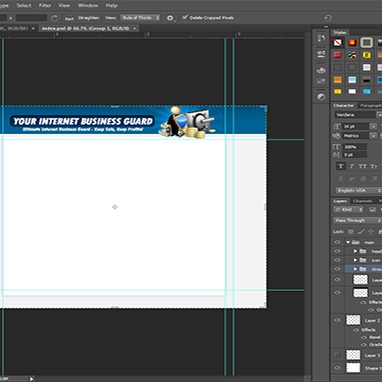Open the Pass Through blend mode dropdown
Viewport: 382px width, 382px height.
coord(358,220)
